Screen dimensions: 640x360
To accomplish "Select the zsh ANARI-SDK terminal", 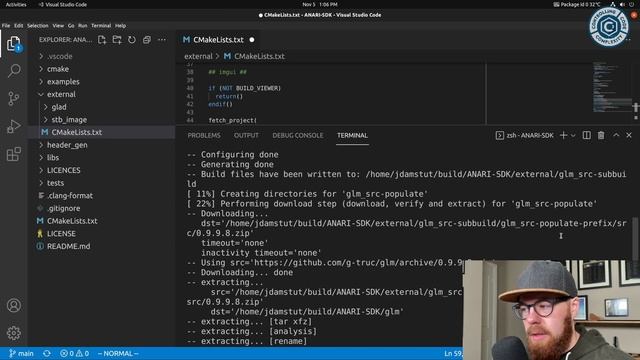I will pos(524,135).
